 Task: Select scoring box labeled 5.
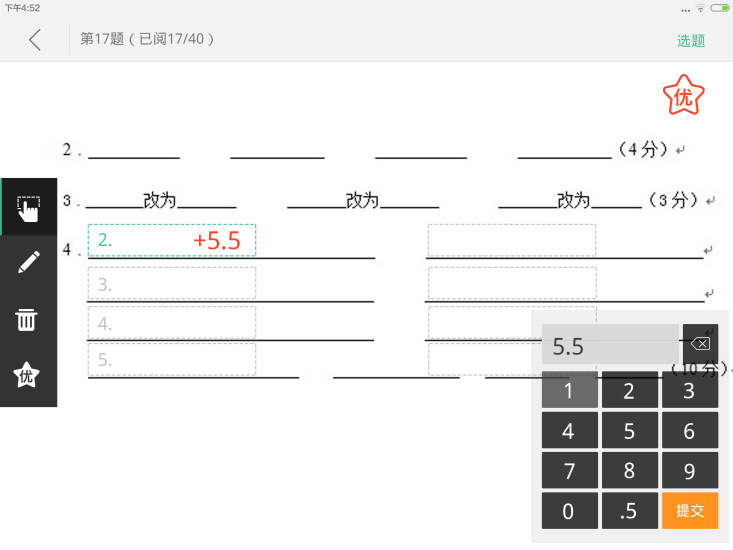click(172, 359)
